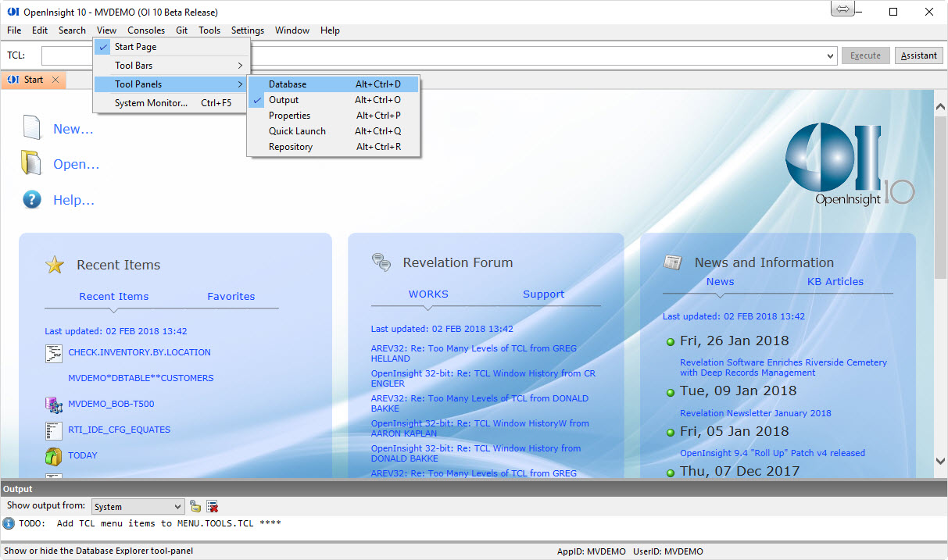Open the Consoles menu
The image size is (948, 560).
click(146, 30)
